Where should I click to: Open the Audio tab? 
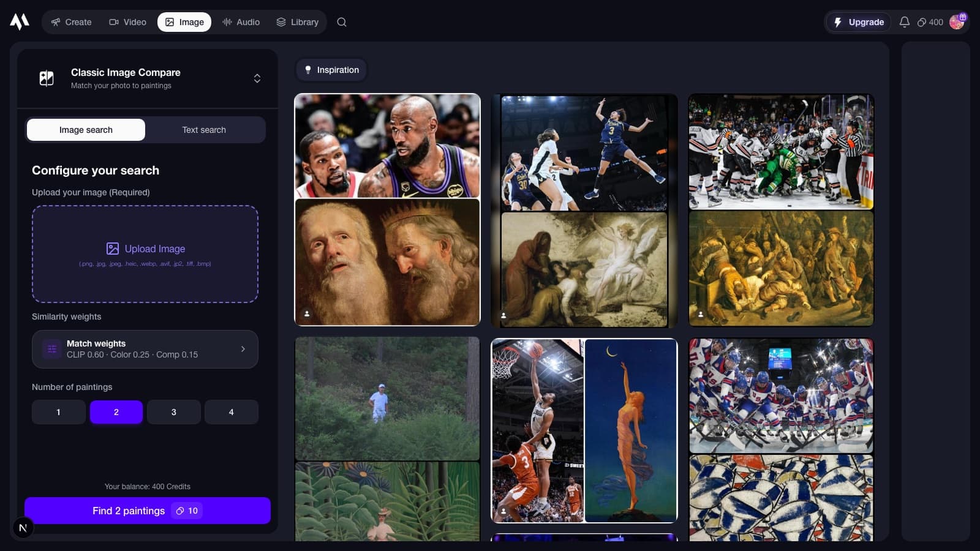click(241, 22)
